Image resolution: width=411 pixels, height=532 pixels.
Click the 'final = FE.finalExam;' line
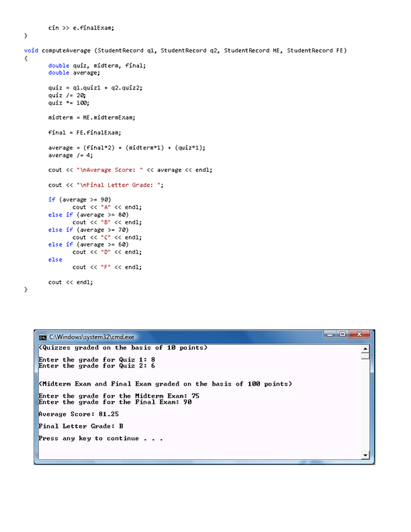[x=85, y=132]
